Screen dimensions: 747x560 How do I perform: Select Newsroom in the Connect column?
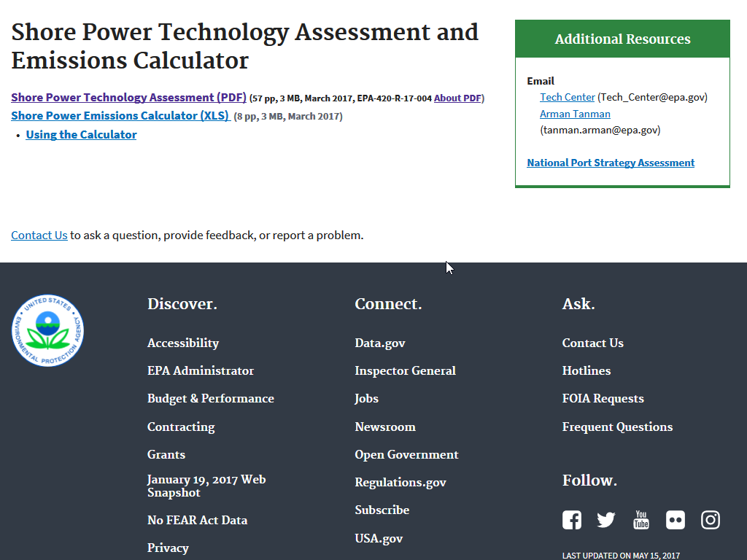[x=385, y=427]
